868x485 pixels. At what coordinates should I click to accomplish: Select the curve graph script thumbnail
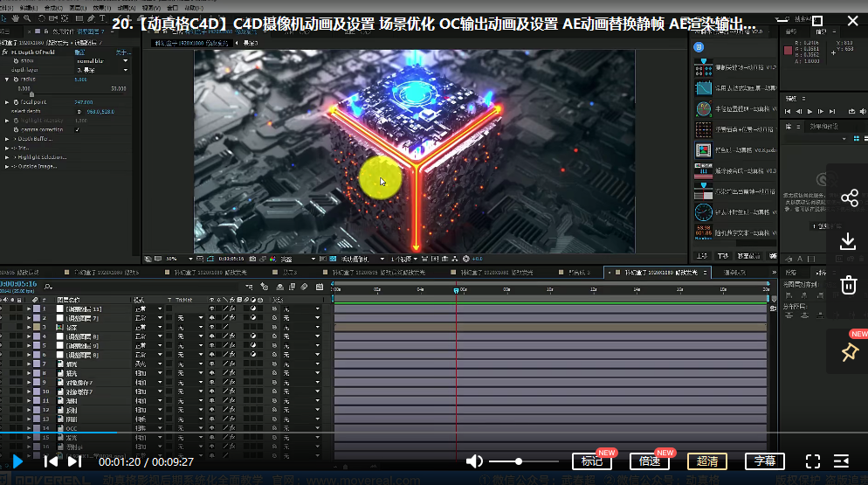coord(703,87)
